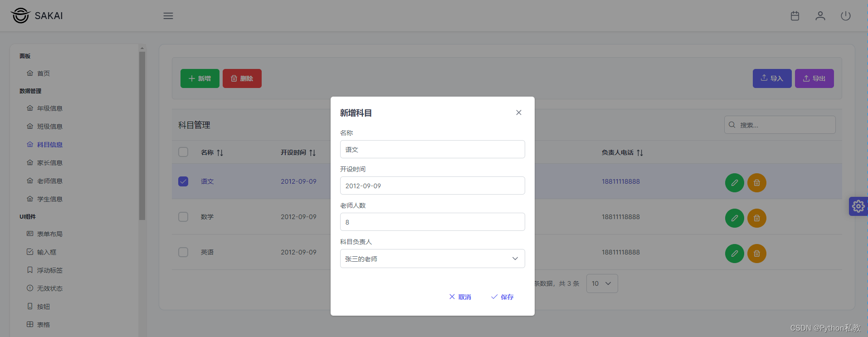Click the 开设时间 input field
Screen dimensions: 868x337
click(x=433, y=186)
